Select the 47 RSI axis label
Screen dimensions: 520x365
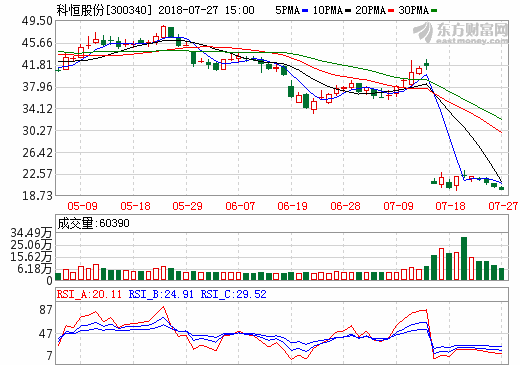[46, 334]
